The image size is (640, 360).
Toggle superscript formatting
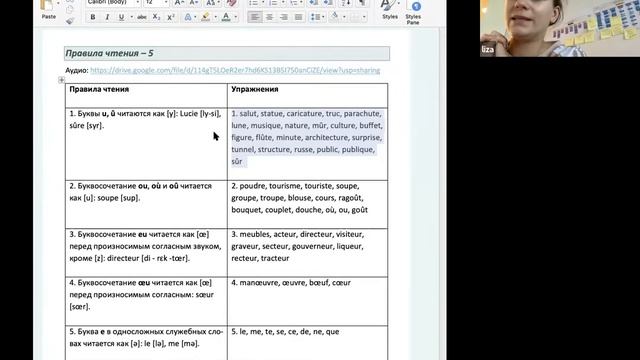tap(171, 17)
